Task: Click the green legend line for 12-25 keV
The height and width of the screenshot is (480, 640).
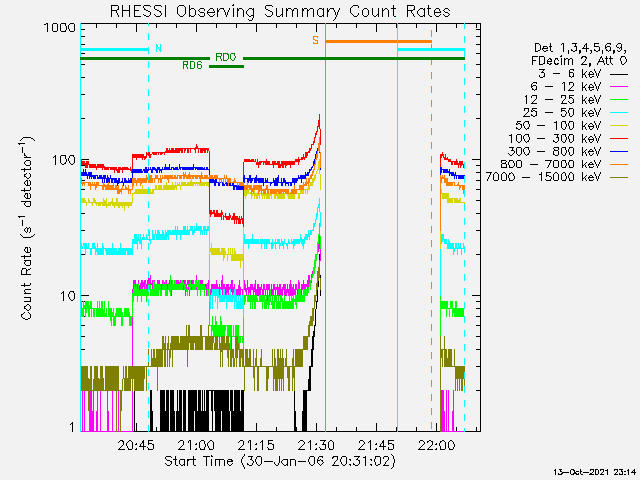Action: click(x=619, y=100)
